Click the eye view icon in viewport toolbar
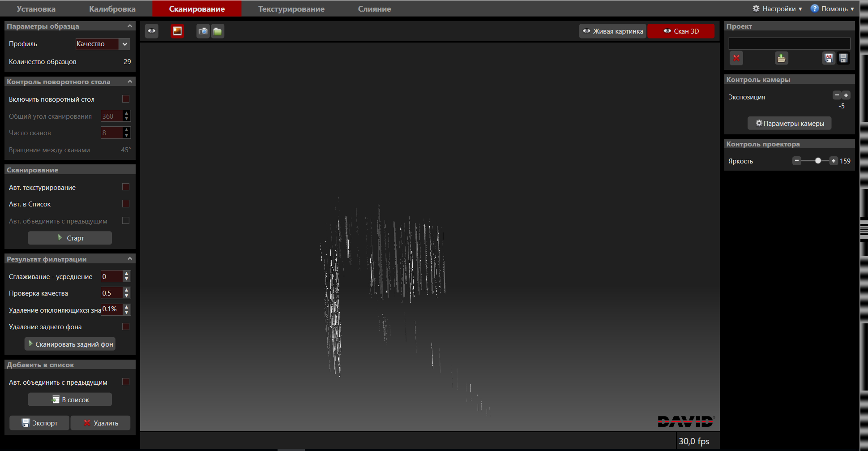The height and width of the screenshot is (451, 868). coord(152,31)
